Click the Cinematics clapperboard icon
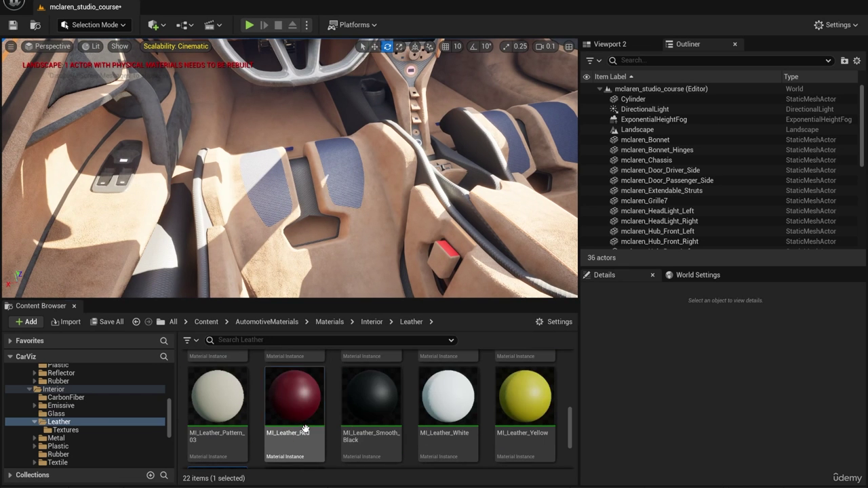 pos(213,25)
